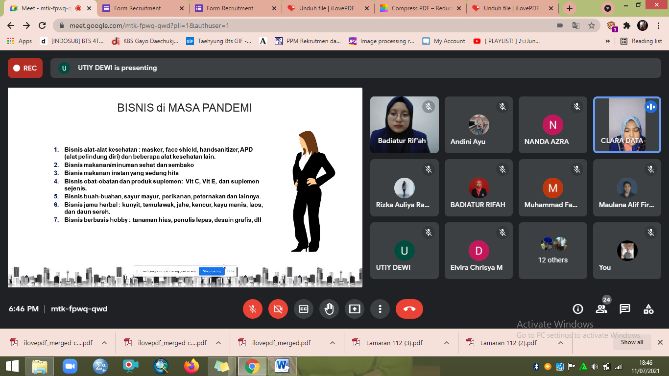Select the CLARA DATA speaking tile
The width and height of the screenshot is (669, 376).
(x=627, y=125)
